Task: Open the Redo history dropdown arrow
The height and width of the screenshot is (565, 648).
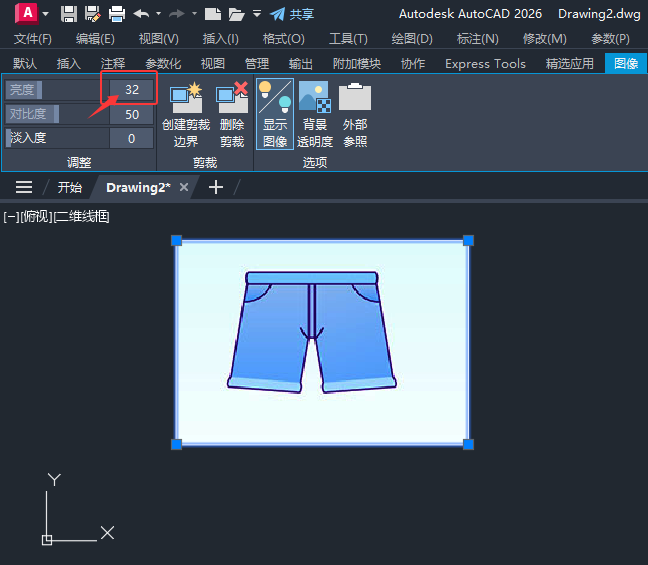Action: [x=194, y=14]
